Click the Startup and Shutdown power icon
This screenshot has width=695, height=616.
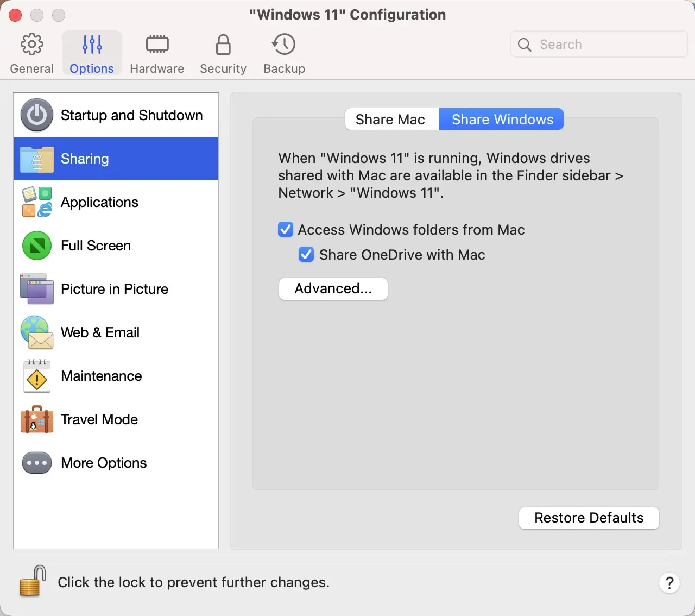[x=37, y=115]
